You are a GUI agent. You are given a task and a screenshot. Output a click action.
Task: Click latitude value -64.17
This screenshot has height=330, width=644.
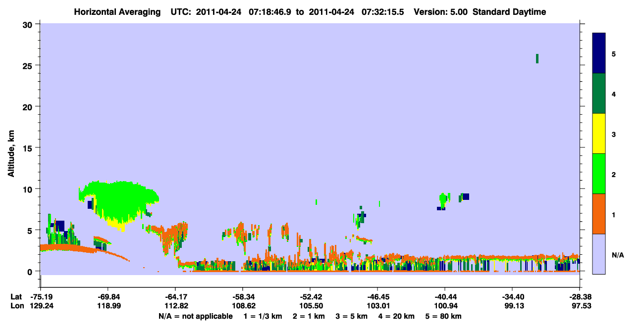[175, 297]
